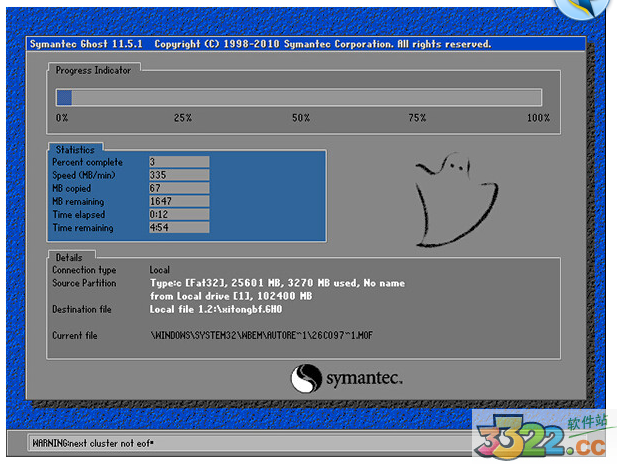Click the symantec wordmark text
The height and width of the screenshot is (469, 622).
tap(365, 378)
